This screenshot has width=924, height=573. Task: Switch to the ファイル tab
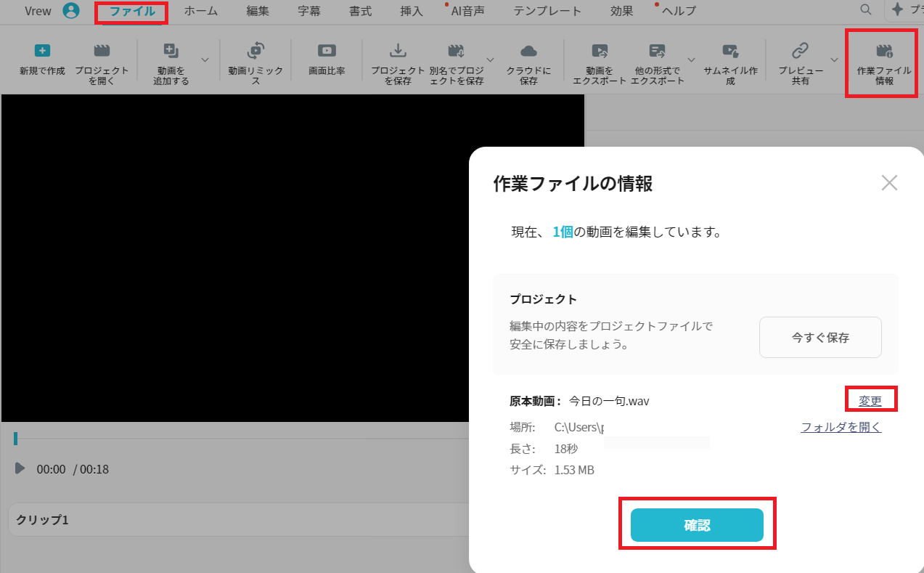click(132, 11)
